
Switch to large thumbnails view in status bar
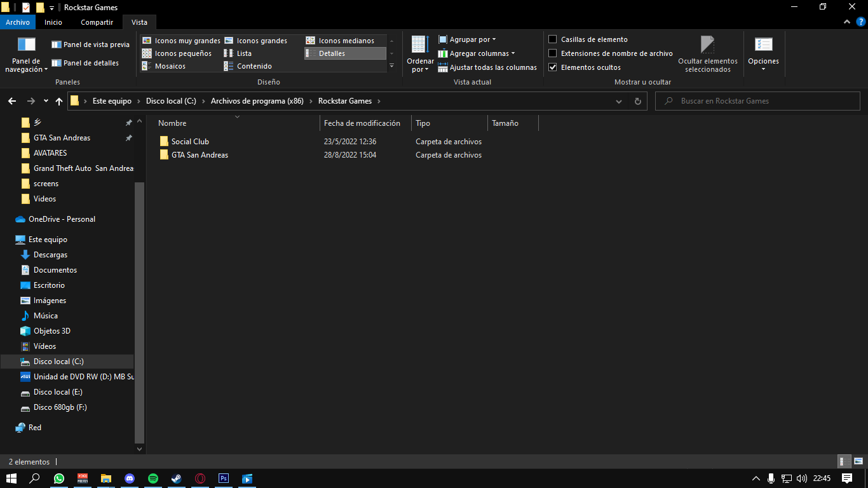point(858,462)
